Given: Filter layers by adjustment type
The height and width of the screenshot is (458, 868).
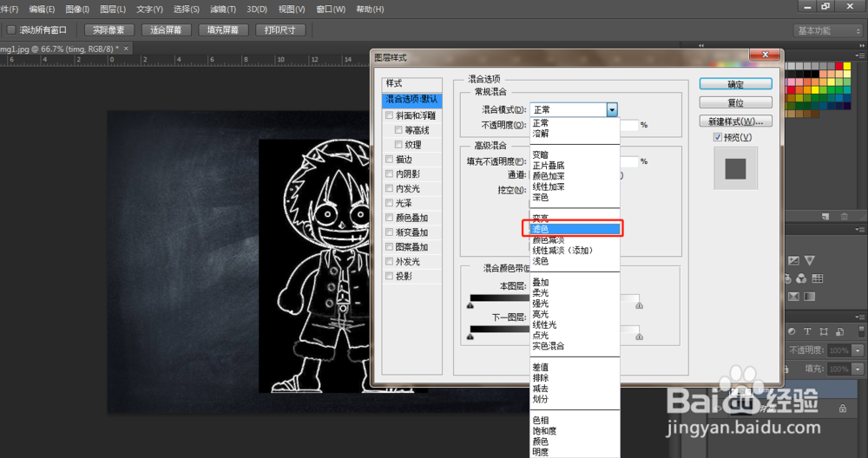Looking at the screenshot, I should coord(792,331).
